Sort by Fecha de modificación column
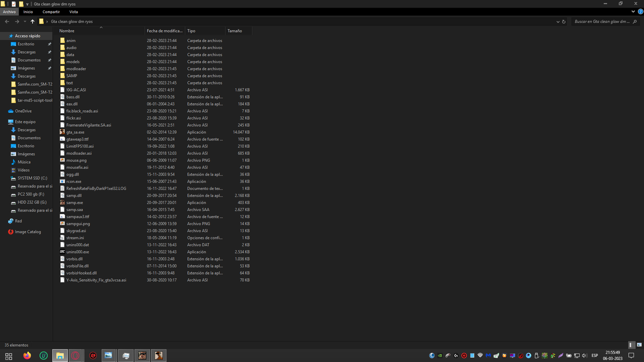 pos(165,31)
